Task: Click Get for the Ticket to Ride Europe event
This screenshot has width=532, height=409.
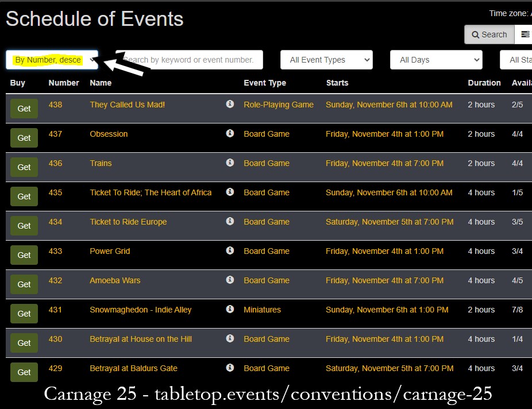Action: (24, 226)
